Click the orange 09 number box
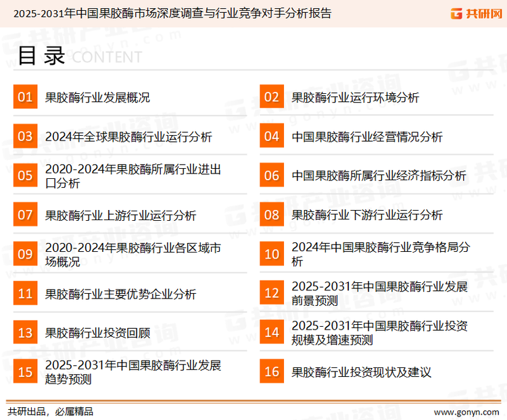This screenshot has height=420, width=507. (x=25, y=254)
